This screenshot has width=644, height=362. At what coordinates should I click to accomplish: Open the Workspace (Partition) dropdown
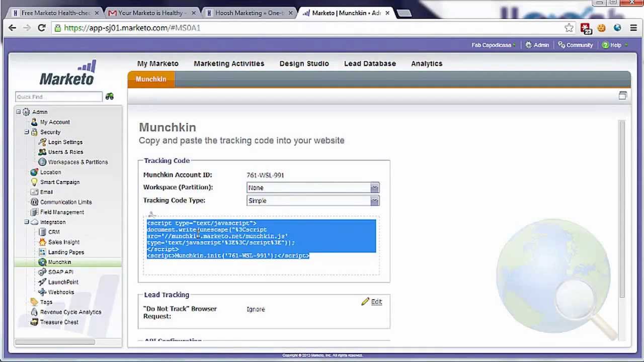(374, 187)
